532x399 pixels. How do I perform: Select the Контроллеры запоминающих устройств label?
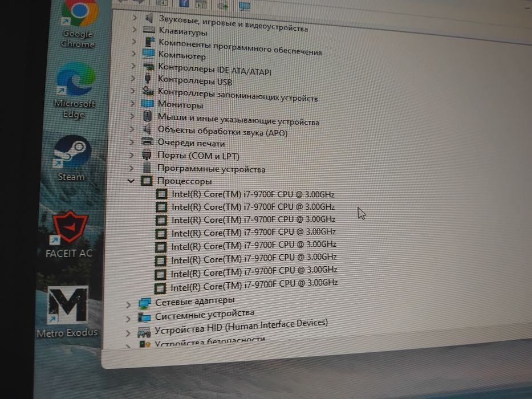(x=238, y=95)
